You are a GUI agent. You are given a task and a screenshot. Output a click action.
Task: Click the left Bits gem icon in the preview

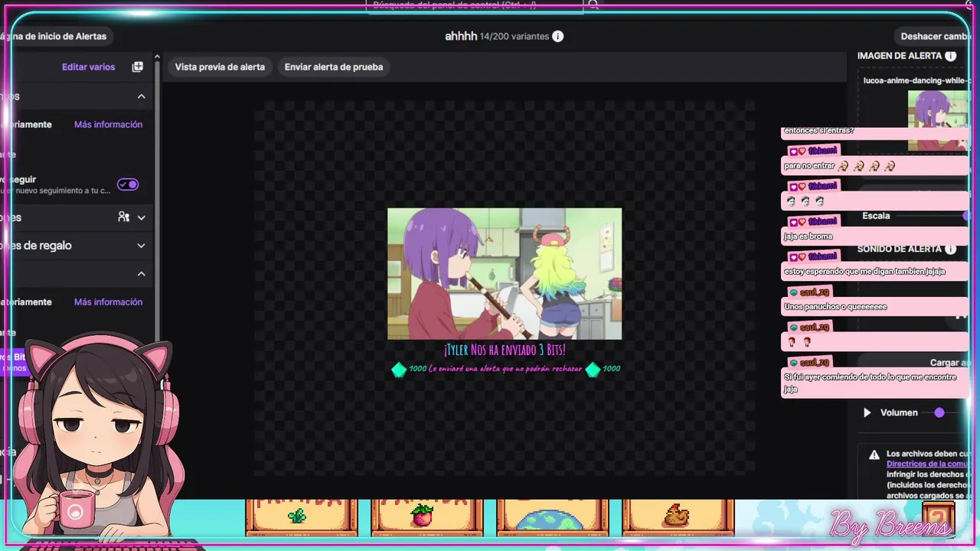point(399,370)
